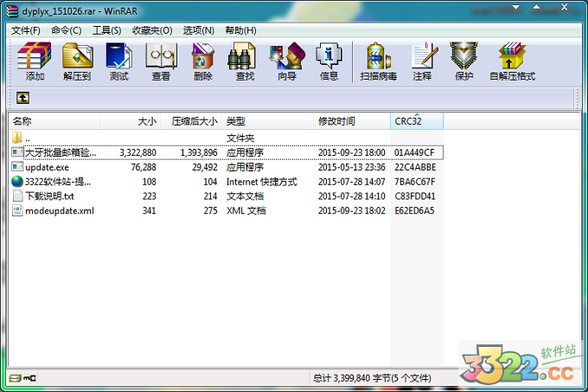Show archive 信息 (Info)
588x392 pixels.
(x=329, y=56)
